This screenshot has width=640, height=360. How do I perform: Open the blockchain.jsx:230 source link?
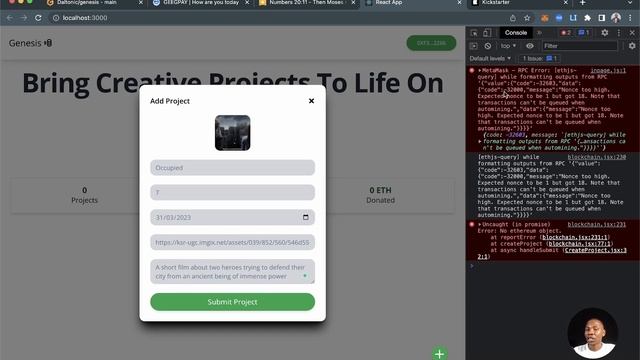(x=596, y=157)
